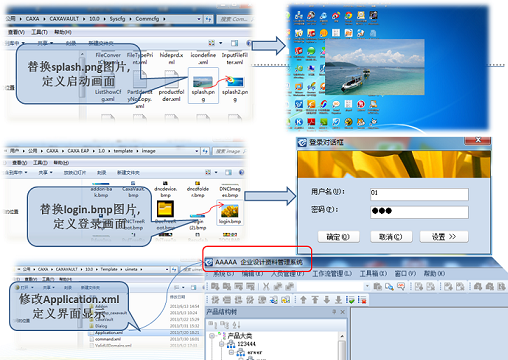Select the erwer tree item
This screenshot has width=508, height=360.
(x=255, y=352)
